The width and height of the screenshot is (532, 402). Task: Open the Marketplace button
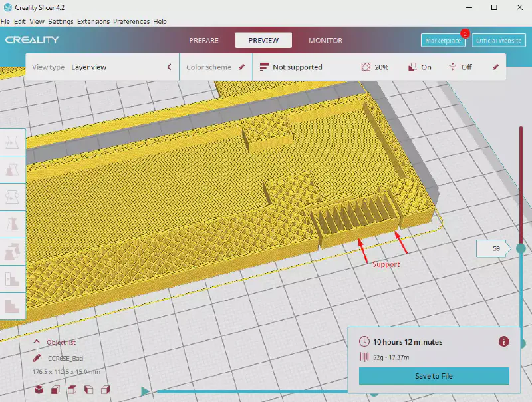[x=443, y=41]
